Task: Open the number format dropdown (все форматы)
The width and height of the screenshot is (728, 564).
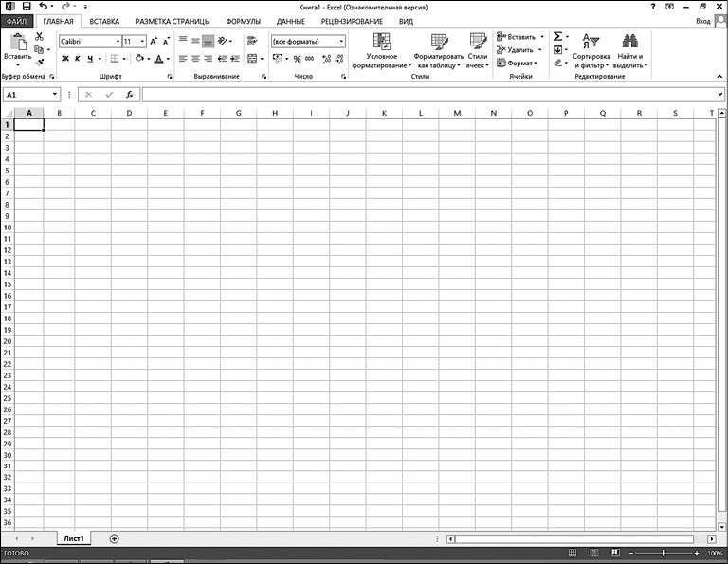Action: (x=341, y=42)
